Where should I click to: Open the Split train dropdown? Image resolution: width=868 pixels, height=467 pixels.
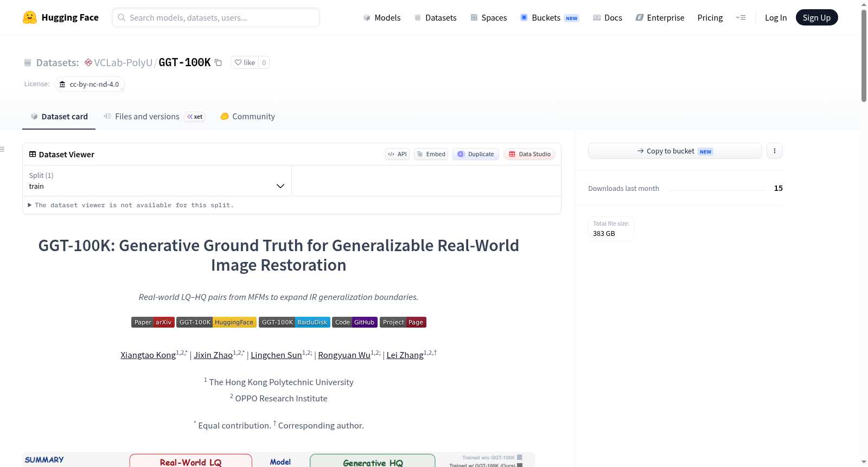(157, 181)
